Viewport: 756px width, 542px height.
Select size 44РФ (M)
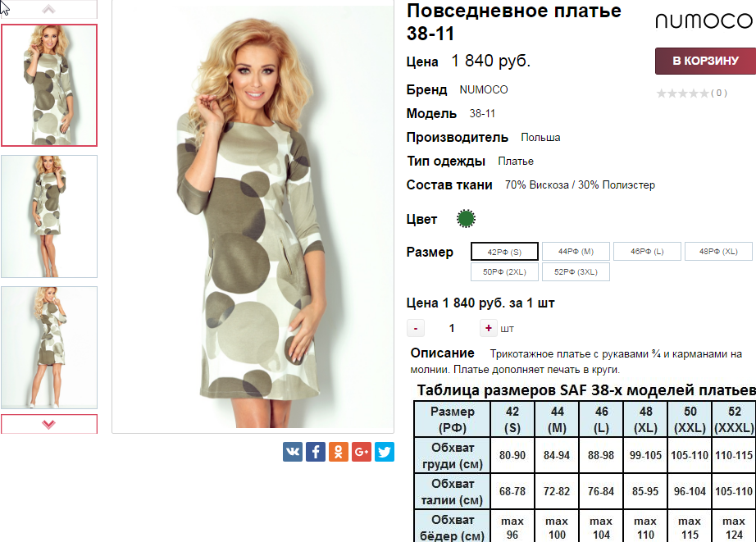(x=576, y=251)
